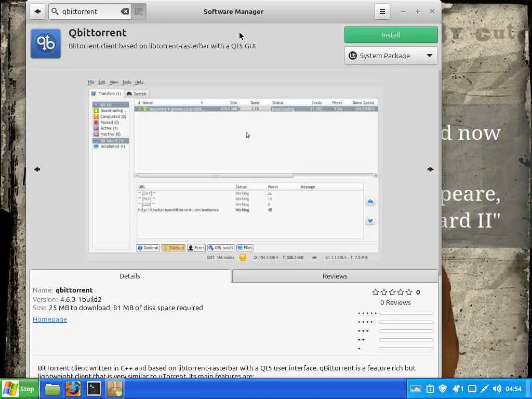The width and height of the screenshot is (532, 399).
Task: Switch to the Reviews tab
Action: [335, 276]
